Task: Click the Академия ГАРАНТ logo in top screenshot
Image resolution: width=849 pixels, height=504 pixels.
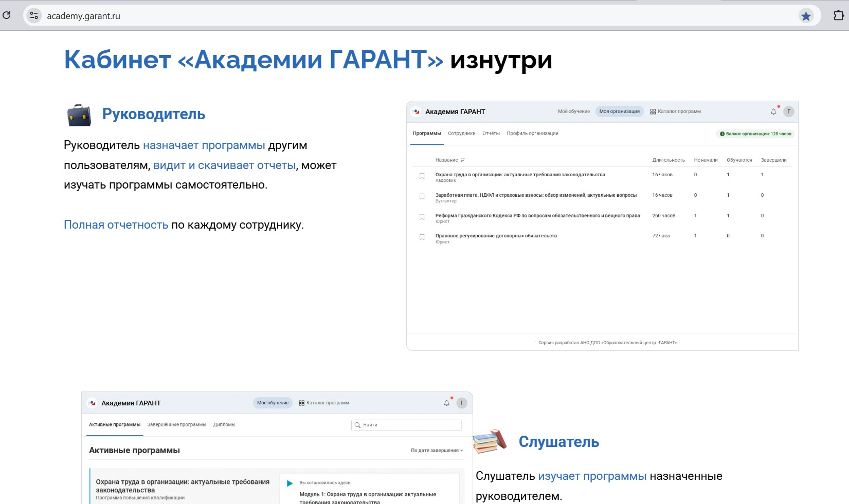Action: point(416,111)
